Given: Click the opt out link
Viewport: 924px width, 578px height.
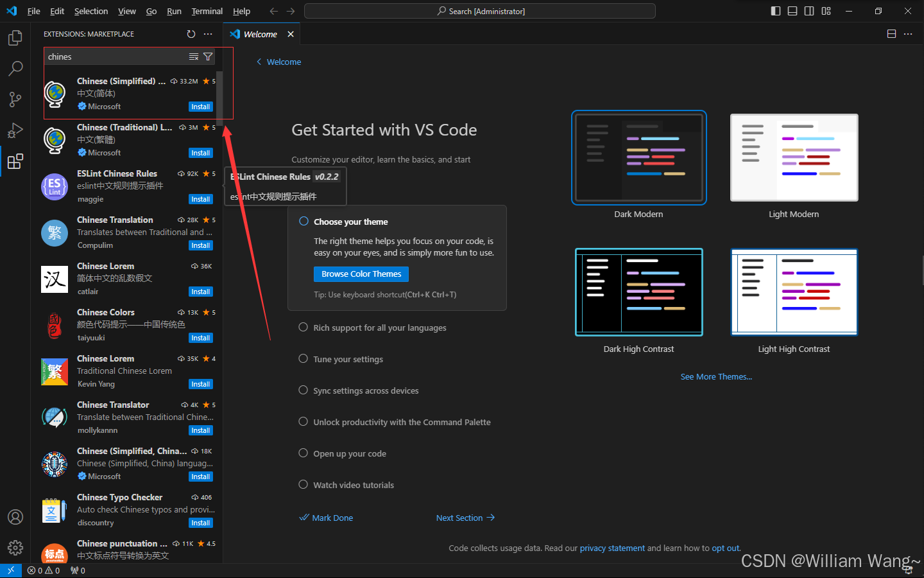Looking at the screenshot, I should point(725,548).
